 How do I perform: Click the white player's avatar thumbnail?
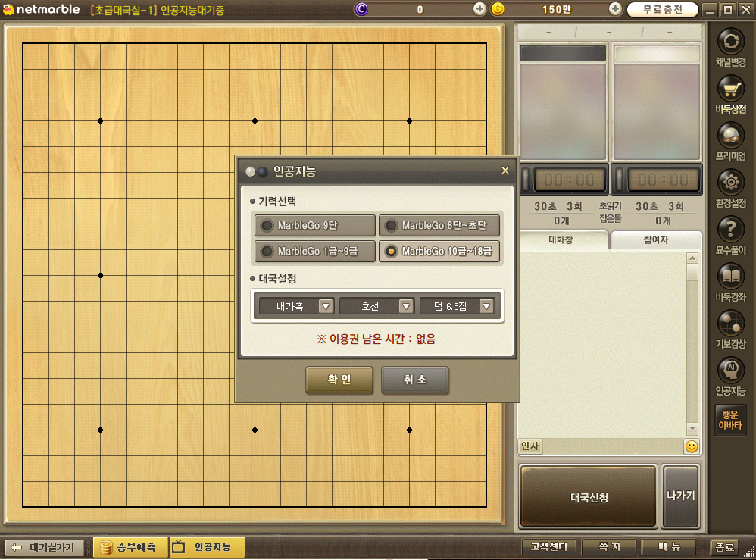(656, 111)
